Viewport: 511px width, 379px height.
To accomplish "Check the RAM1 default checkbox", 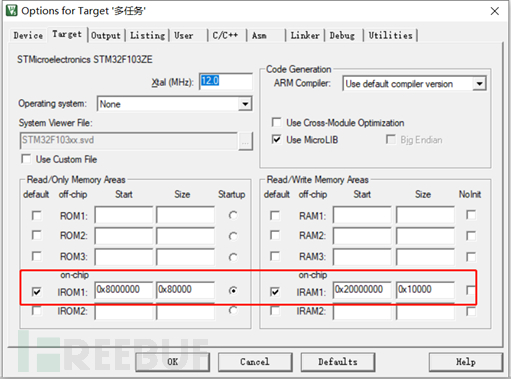I will coord(275,216).
